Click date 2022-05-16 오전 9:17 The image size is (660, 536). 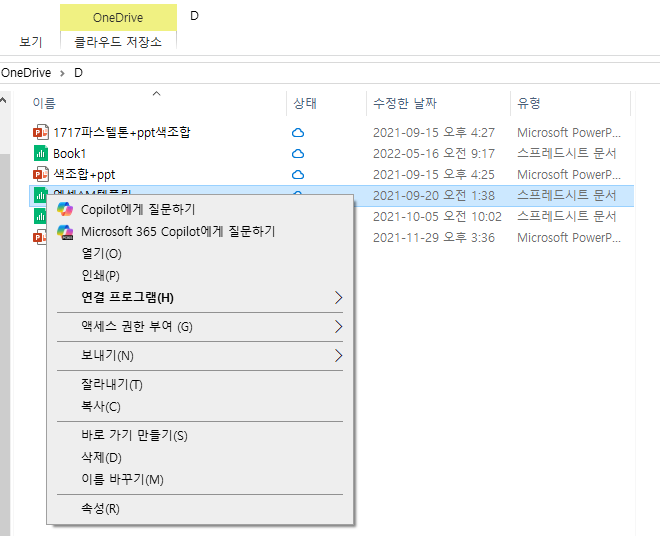[434, 154]
